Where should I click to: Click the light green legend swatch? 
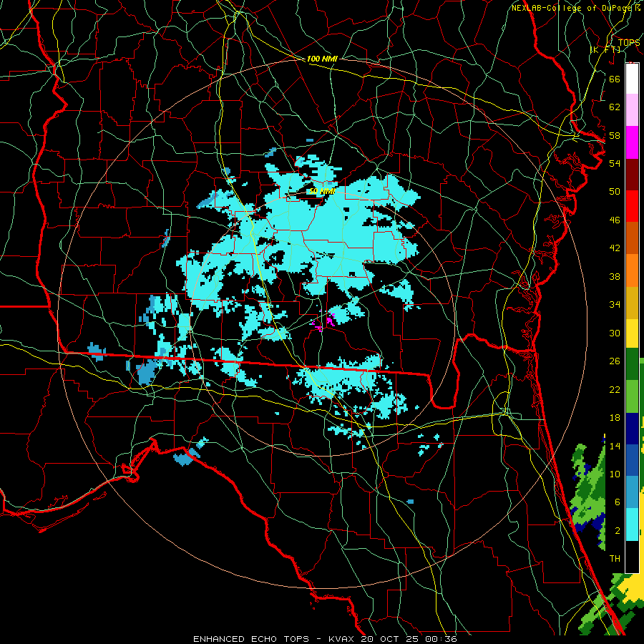(632, 396)
